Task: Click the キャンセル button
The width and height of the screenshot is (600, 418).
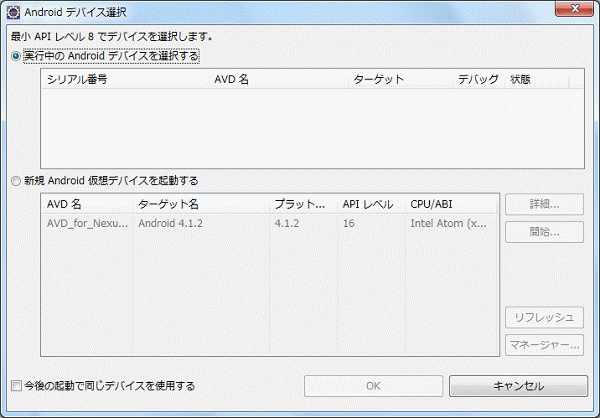Action: click(518, 386)
